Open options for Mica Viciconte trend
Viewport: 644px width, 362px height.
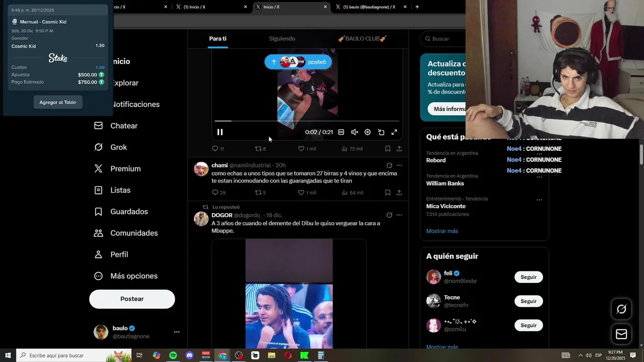[x=539, y=200]
